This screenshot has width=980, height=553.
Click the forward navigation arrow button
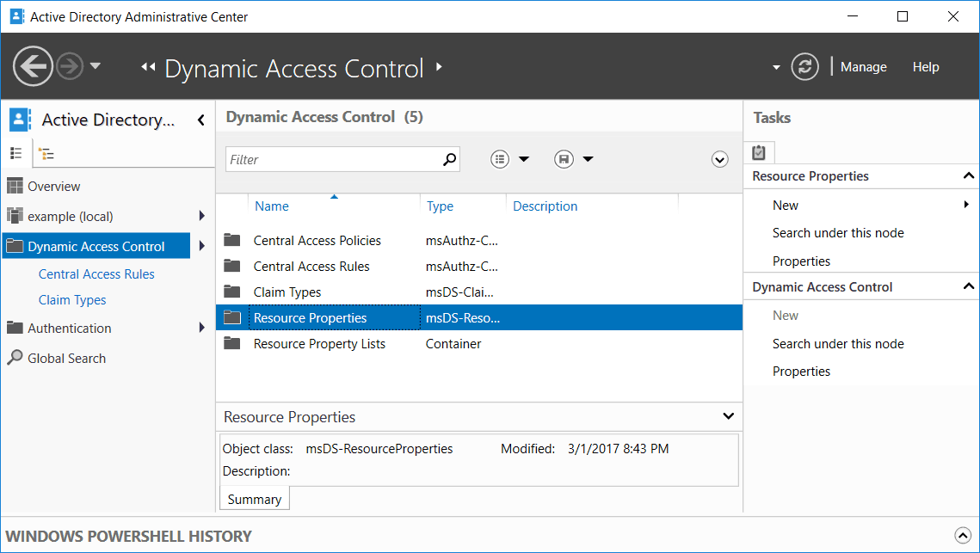70,65
